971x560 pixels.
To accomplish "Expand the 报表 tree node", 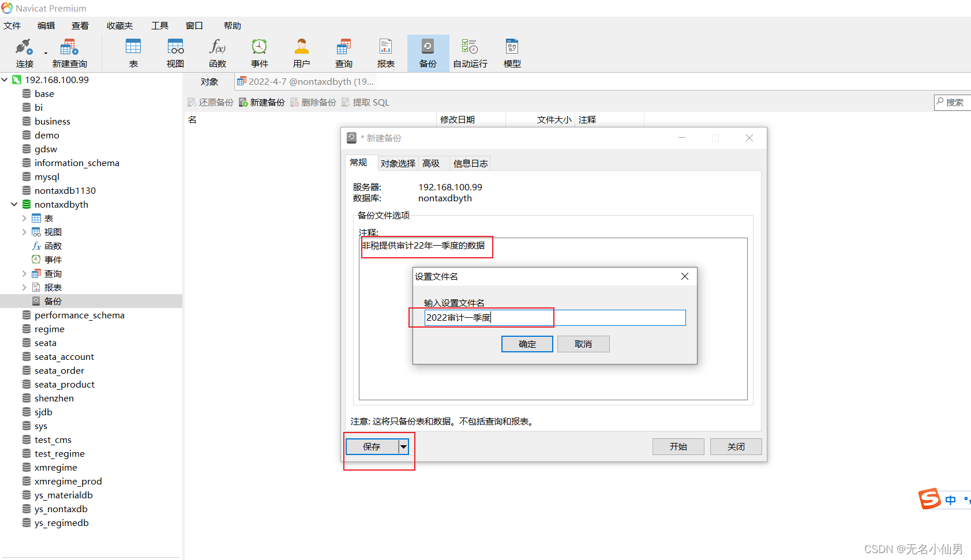I will tap(24, 287).
